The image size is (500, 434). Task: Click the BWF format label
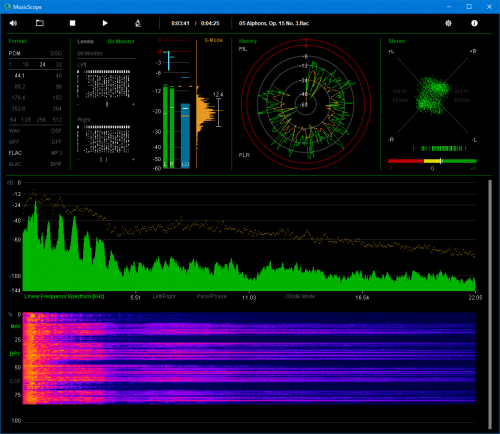(x=56, y=164)
